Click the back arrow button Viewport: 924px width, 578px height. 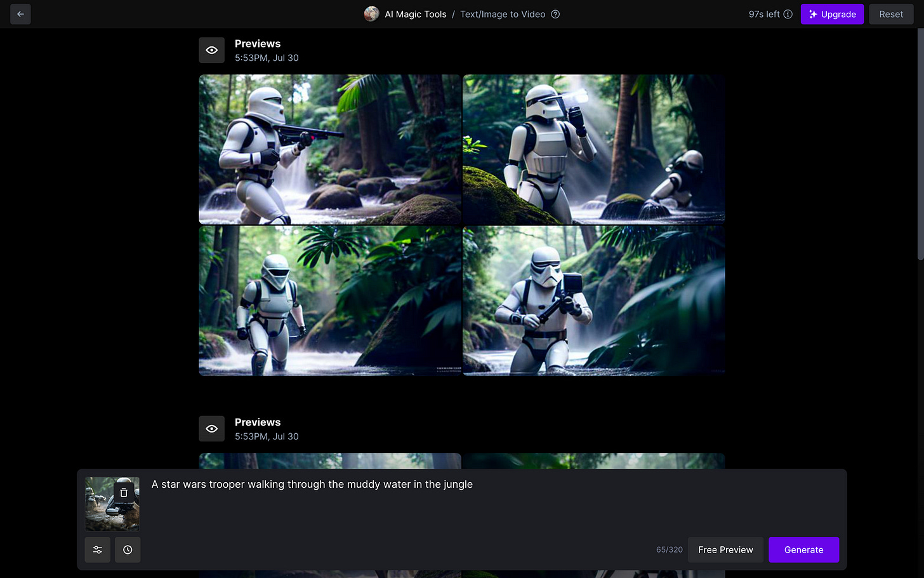pyautogui.click(x=20, y=14)
